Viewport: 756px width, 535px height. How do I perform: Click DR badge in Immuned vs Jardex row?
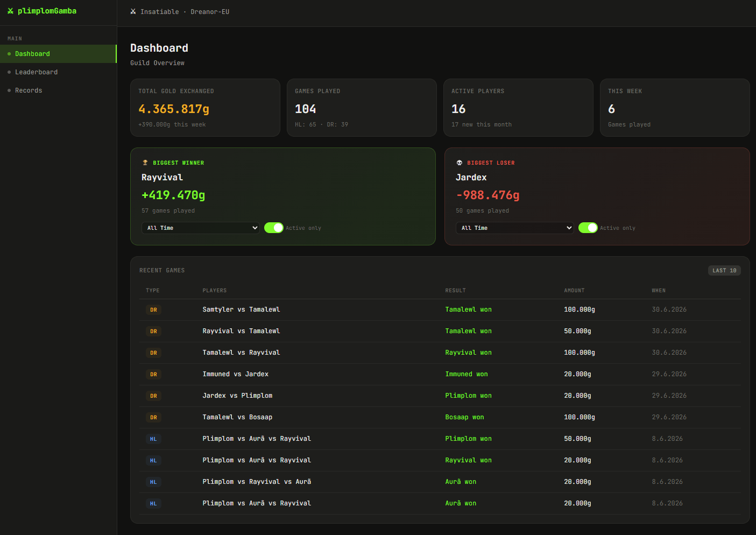point(153,375)
